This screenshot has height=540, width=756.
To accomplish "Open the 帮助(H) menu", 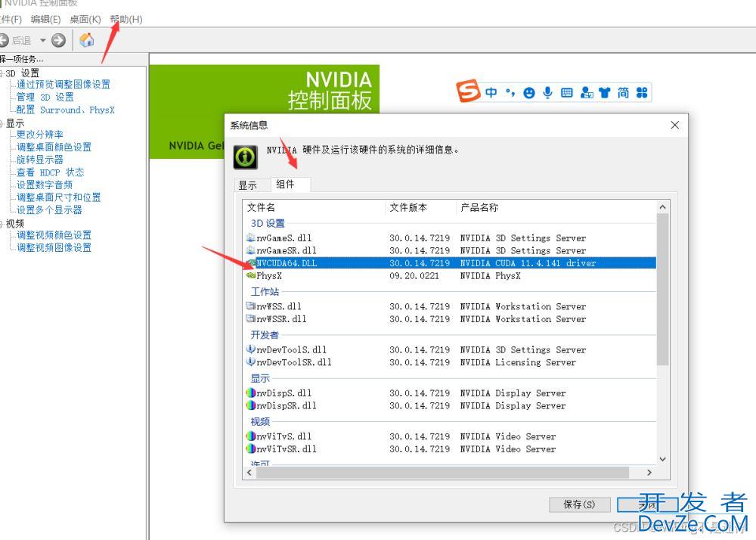I will click(125, 20).
